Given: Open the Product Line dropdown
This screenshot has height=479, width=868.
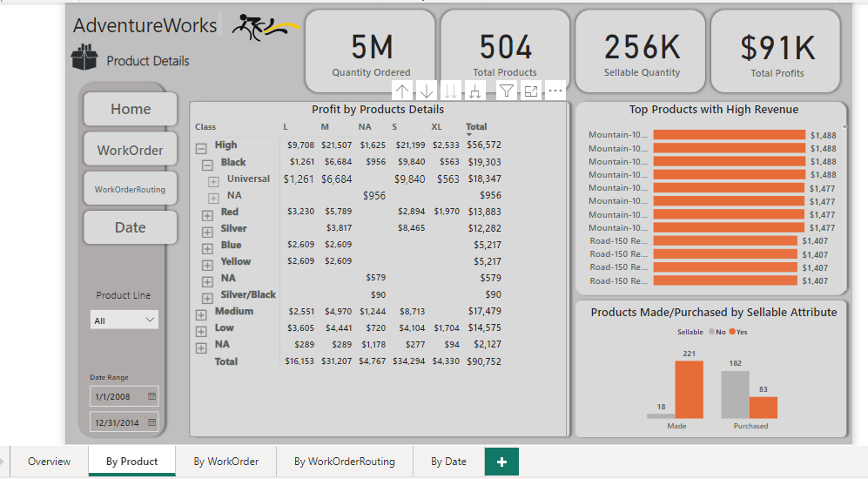Looking at the screenshot, I should tap(124, 320).
